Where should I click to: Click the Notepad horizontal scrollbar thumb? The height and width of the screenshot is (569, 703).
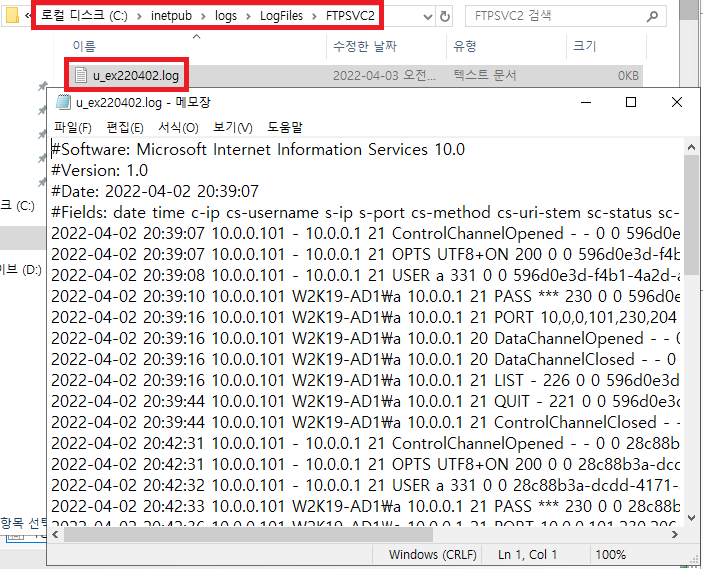(248, 534)
